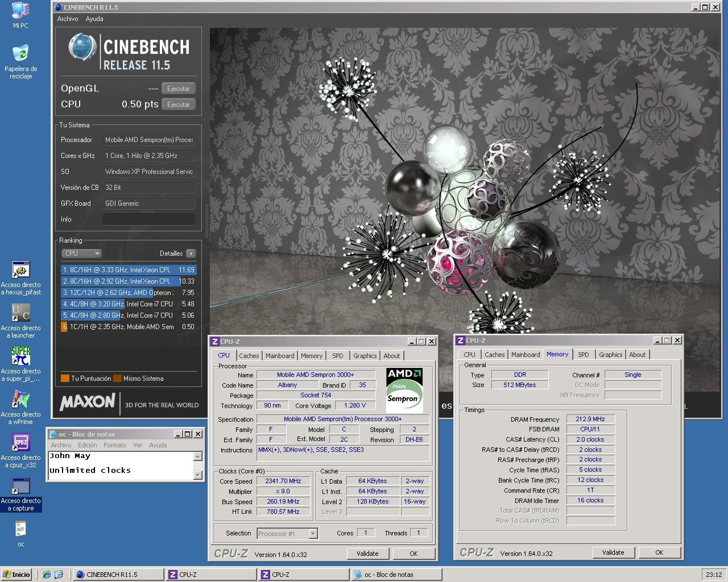Click the brown Mismo Sistema legend swatch

pos(117,379)
